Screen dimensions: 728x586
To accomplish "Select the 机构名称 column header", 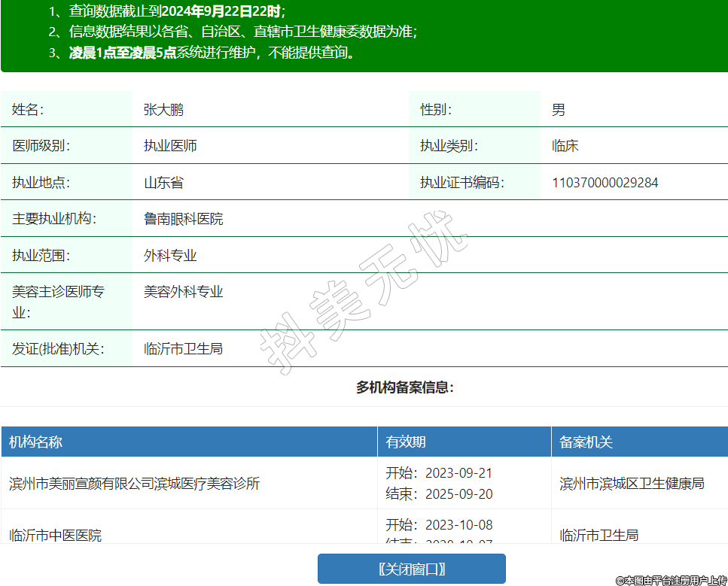I will click(35, 442).
